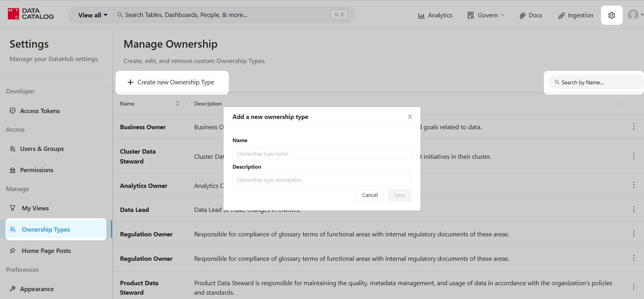Open the Docs link in header
Viewport: 644px width, 299px height.
click(530, 15)
